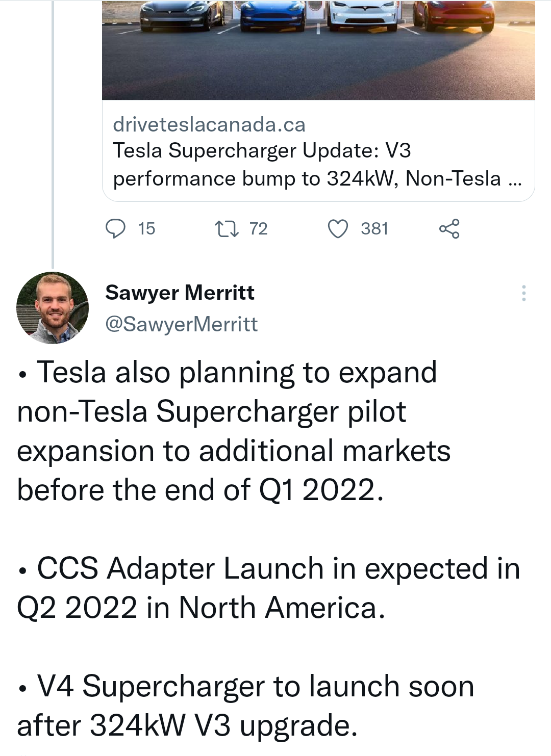
Task: Select the CCS Adapter Launch bullet text
Action: point(268,588)
